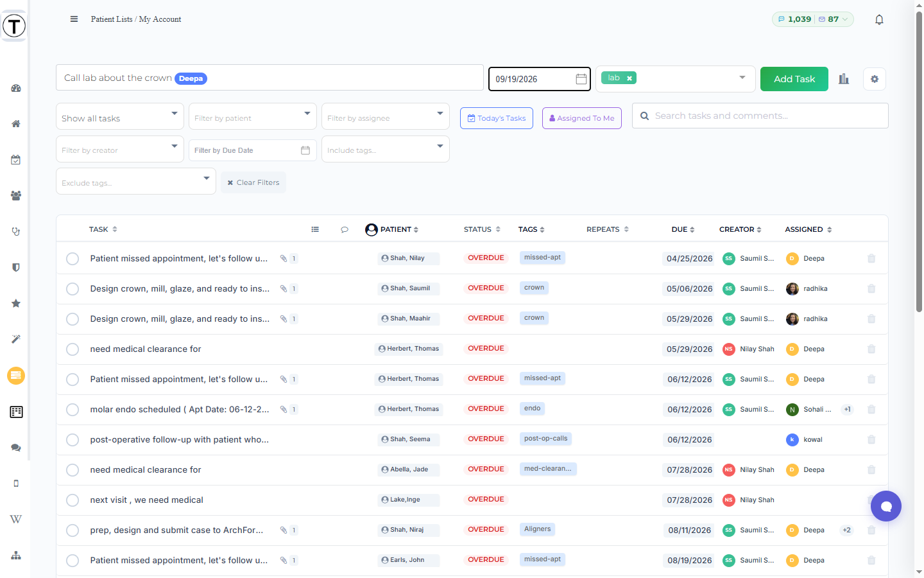Focus the Search tasks and comments field
924x578 pixels.
(x=760, y=116)
